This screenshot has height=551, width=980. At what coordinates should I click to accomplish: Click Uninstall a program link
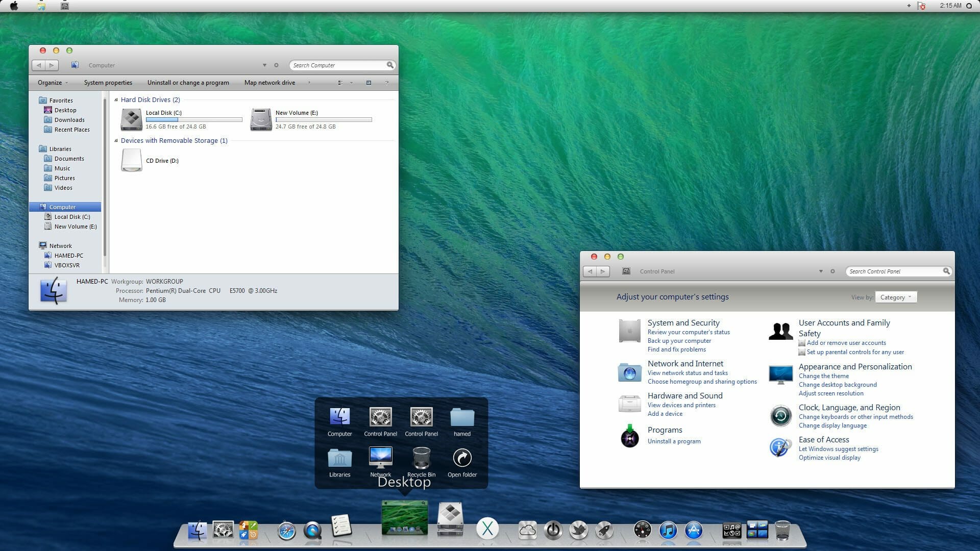(674, 441)
